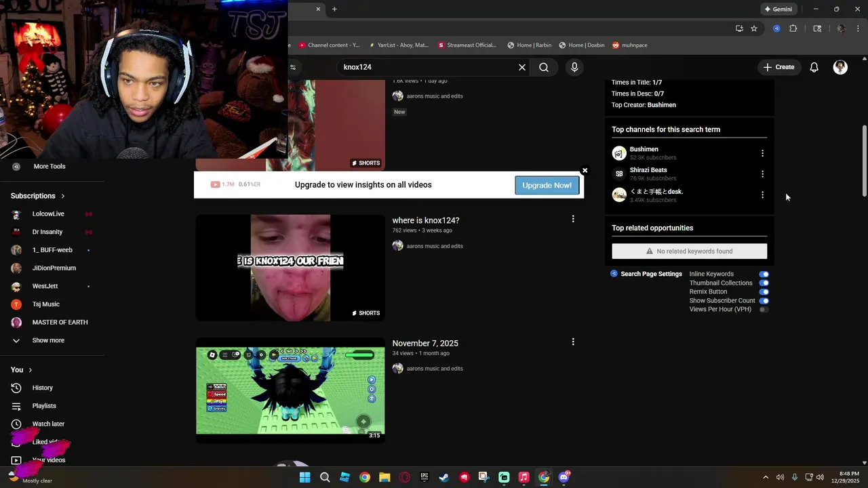Open the YarrList bookmark
Image resolution: width=868 pixels, height=488 pixels.
[399, 45]
